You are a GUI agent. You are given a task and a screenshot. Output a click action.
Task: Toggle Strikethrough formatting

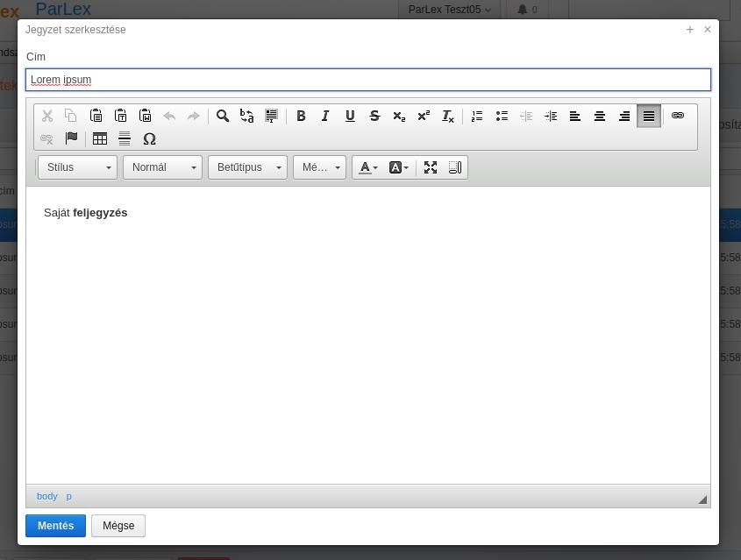click(x=374, y=116)
